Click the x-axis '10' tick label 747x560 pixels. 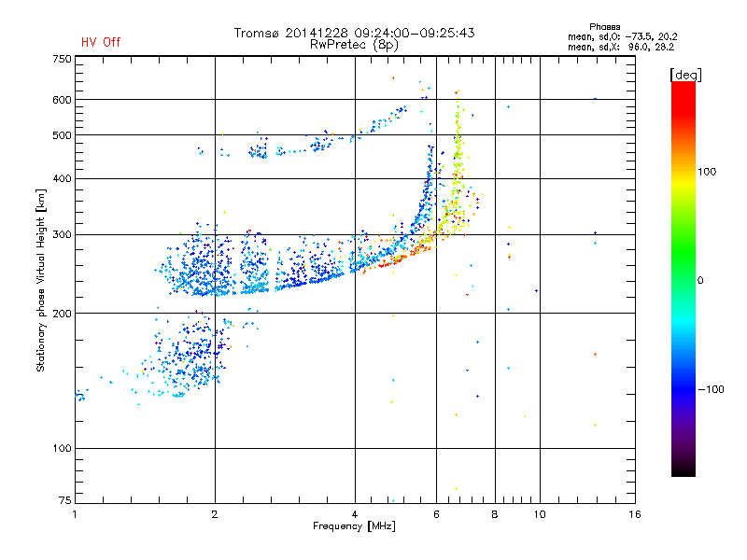pyautogui.click(x=540, y=514)
